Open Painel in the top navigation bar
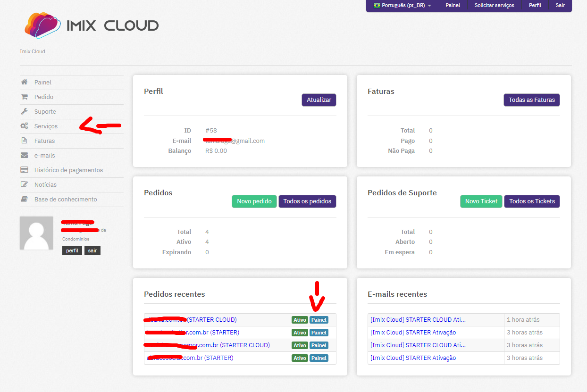 pos(453,5)
